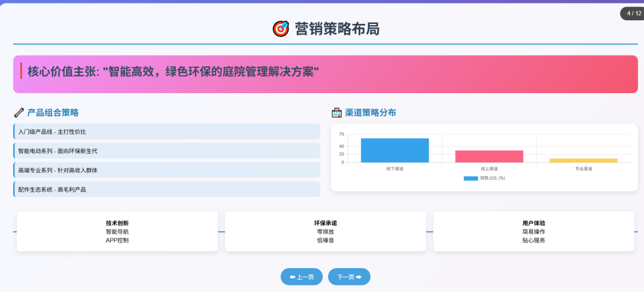Click the store icon next to 渠道策略分布
Image resolution: width=644 pixels, height=292 pixels.
coord(337,113)
